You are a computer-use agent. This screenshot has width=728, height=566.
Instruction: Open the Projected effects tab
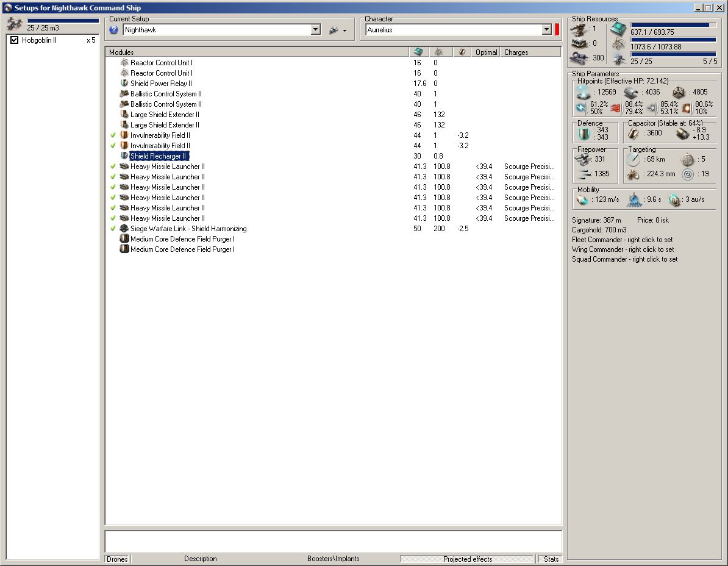point(467,559)
